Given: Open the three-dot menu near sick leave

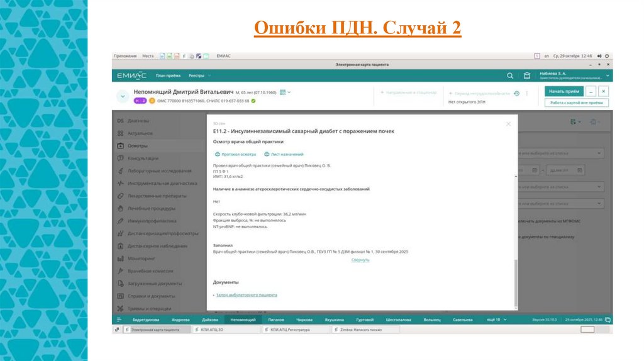Looking at the screenshot, I should click(x=526, y=93).
